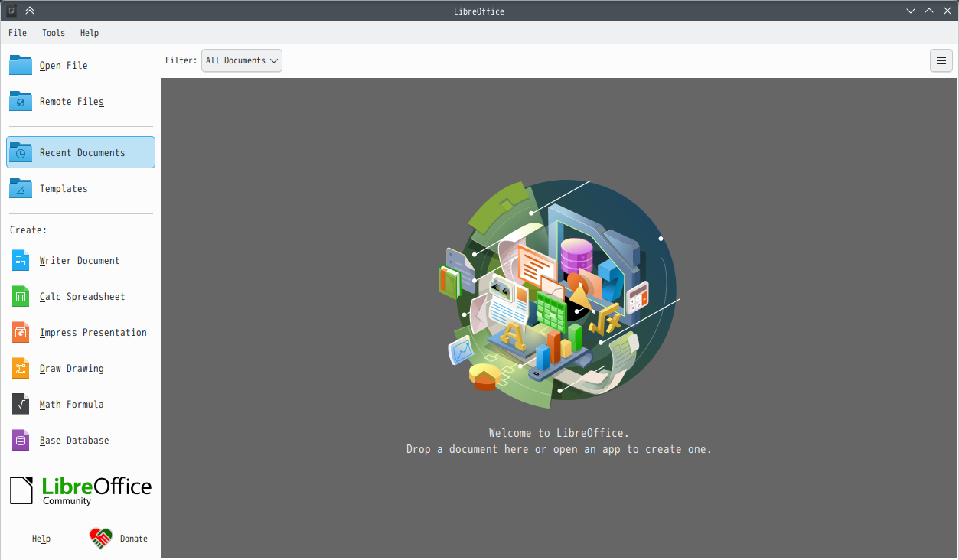The height and width of the screenshot is (560, 959).
Task: Click the Remote Files label
Action: click(x=72, y=102)
